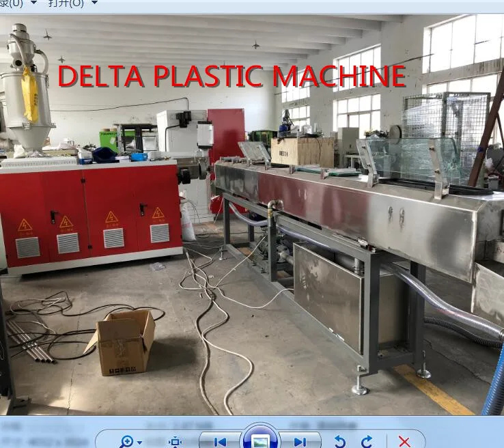Go to the next photo
Screen dimensions: 504x448
tap(300, 443)
